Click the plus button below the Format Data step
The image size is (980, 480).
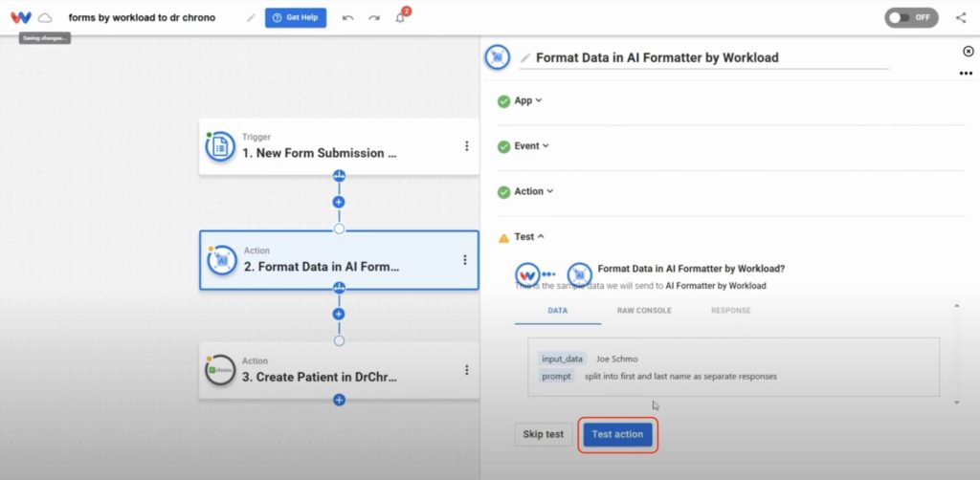(339, 314)
